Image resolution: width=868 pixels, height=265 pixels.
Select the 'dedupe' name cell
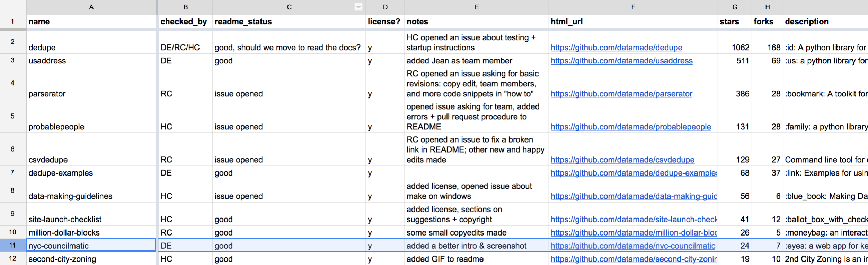pyautogui.click(x=91, y=42)
